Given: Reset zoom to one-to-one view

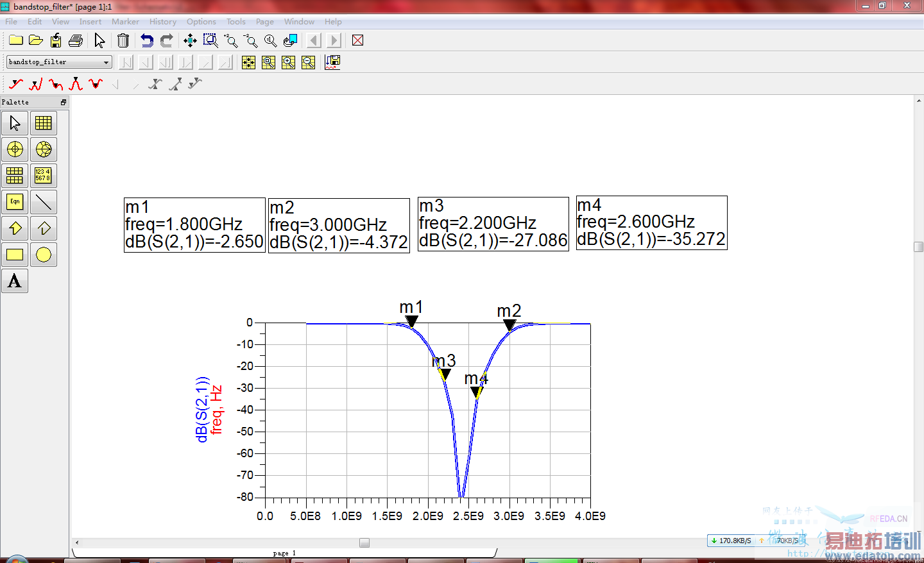Looking at the screenshot, I should [271, 40].
